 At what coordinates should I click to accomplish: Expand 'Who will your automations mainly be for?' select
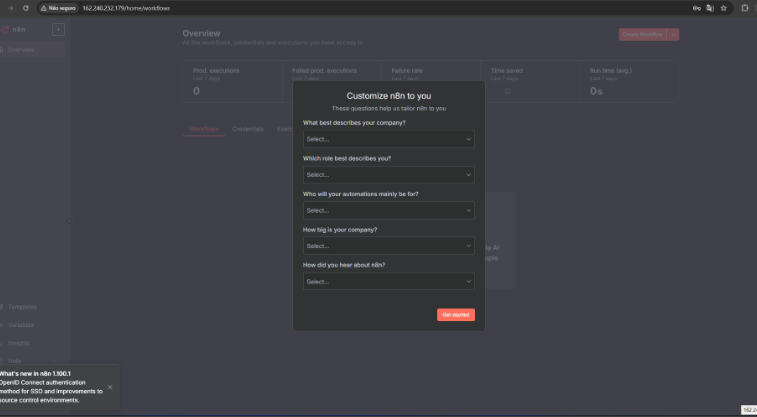click(389, 210)
